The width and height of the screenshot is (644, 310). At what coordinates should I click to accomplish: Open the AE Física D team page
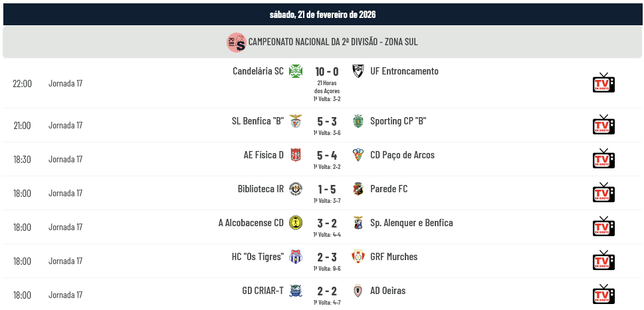(x=263, y=155)
